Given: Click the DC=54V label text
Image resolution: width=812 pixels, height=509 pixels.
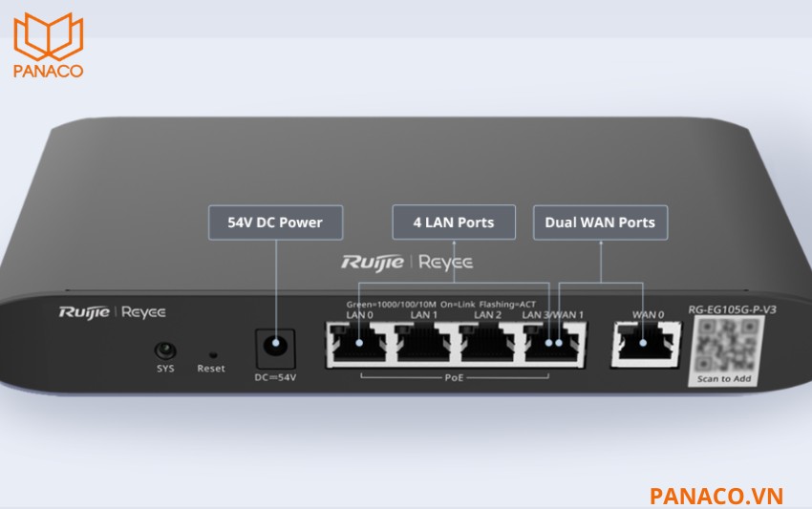Looking at the screenshot, I should 275,377.
